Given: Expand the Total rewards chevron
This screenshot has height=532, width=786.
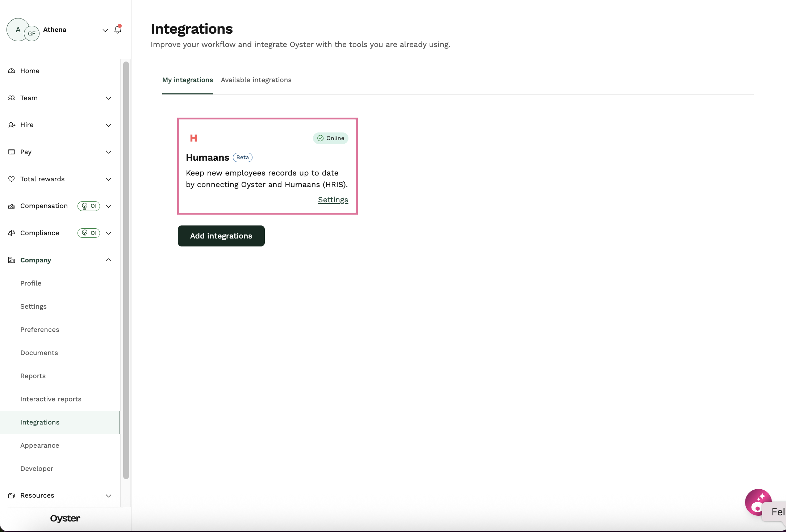Looking at the screenshot, I should pyautogui.click(x=108, y=179).
